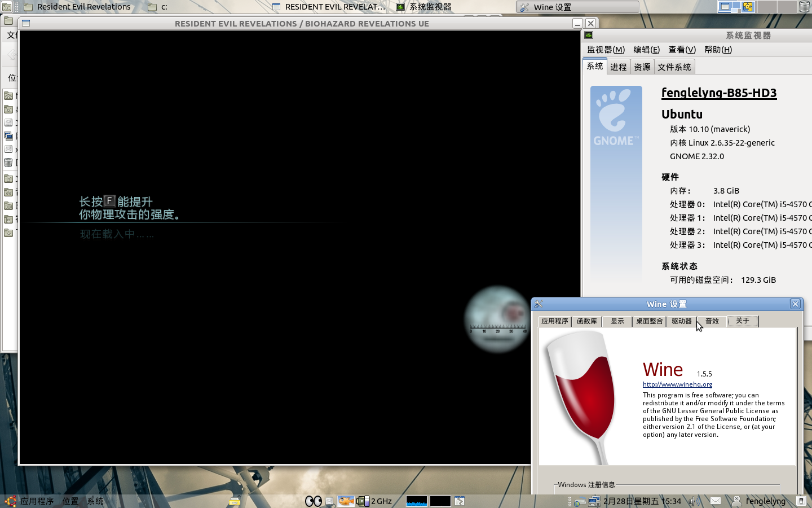Minimize the Resident Evil Revelations game window
Screen dimensions: 812x508
577,23
